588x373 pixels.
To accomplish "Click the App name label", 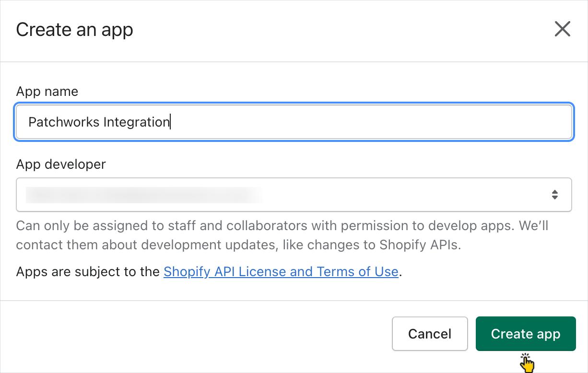I will 47,92.
